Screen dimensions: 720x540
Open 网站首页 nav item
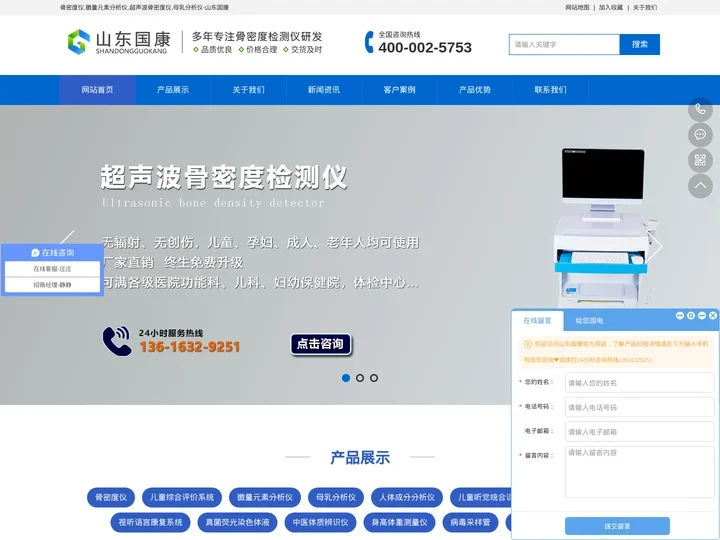click(x=97, y=90)
